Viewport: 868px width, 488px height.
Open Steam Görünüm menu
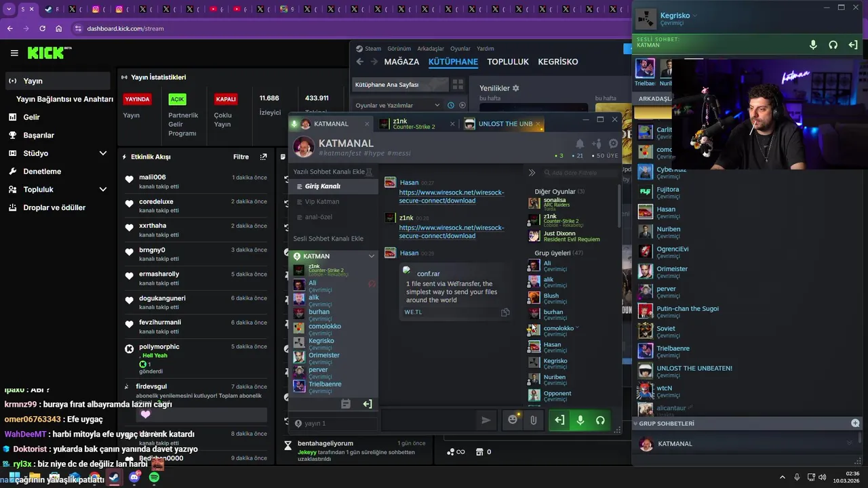point(399,49)
